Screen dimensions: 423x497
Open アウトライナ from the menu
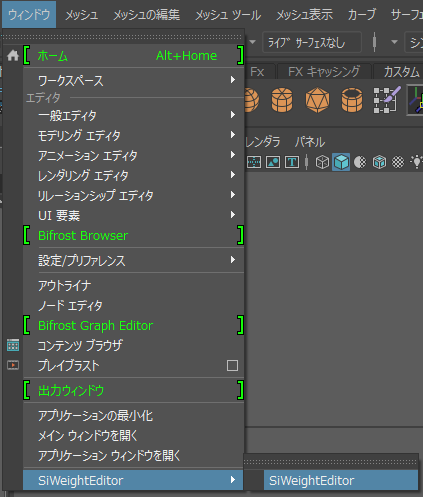[133, 285]
